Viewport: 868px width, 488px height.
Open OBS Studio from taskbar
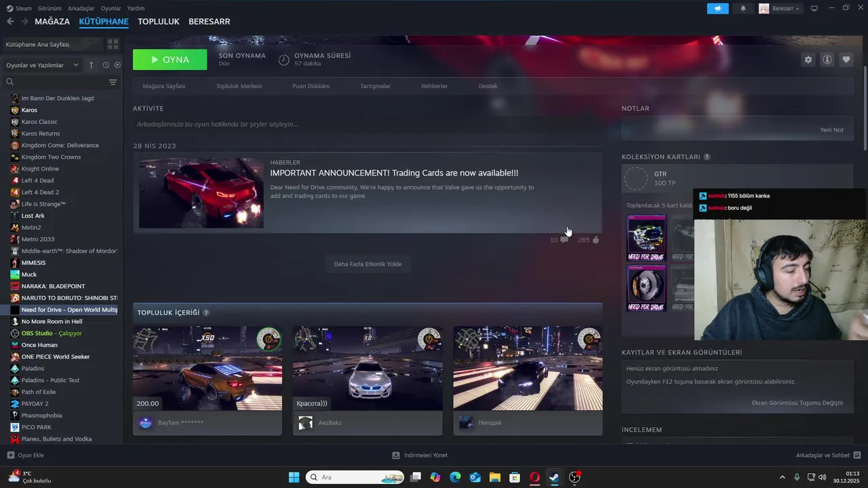(574, 477)
